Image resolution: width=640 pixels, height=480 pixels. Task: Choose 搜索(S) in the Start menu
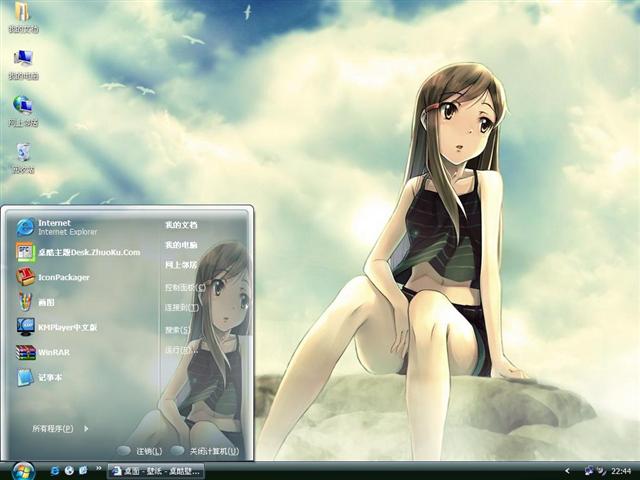[x=178, y=329]
